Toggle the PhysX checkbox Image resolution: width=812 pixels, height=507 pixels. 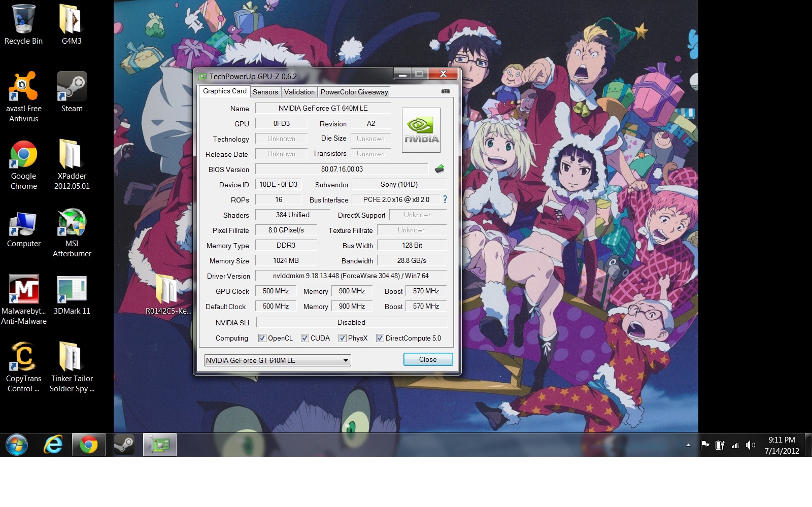click(x=343, y=338)
